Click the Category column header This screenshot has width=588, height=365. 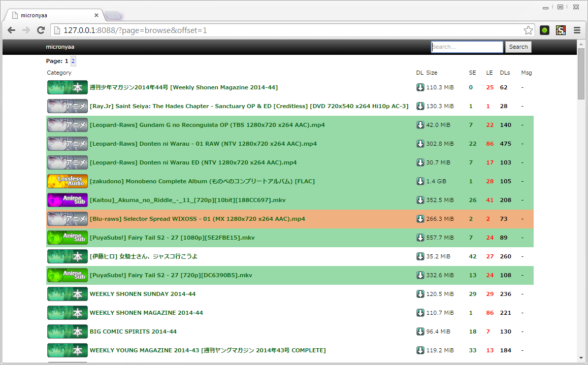(59, 73)
